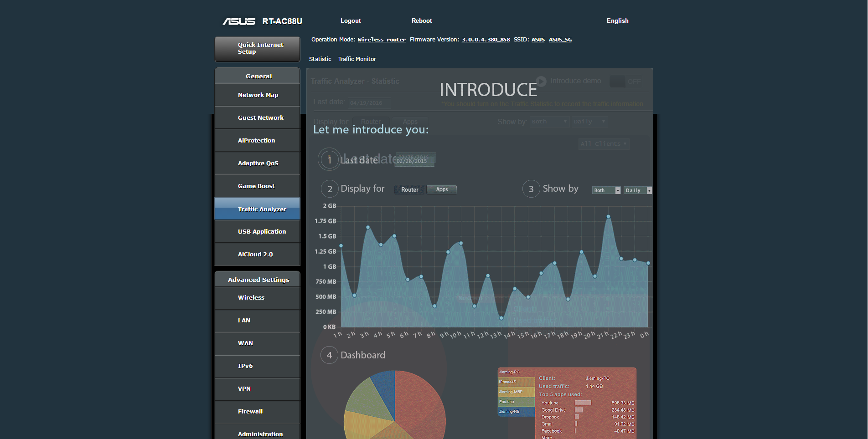Open the dimmed All Clients dropdown

(604, 144)
